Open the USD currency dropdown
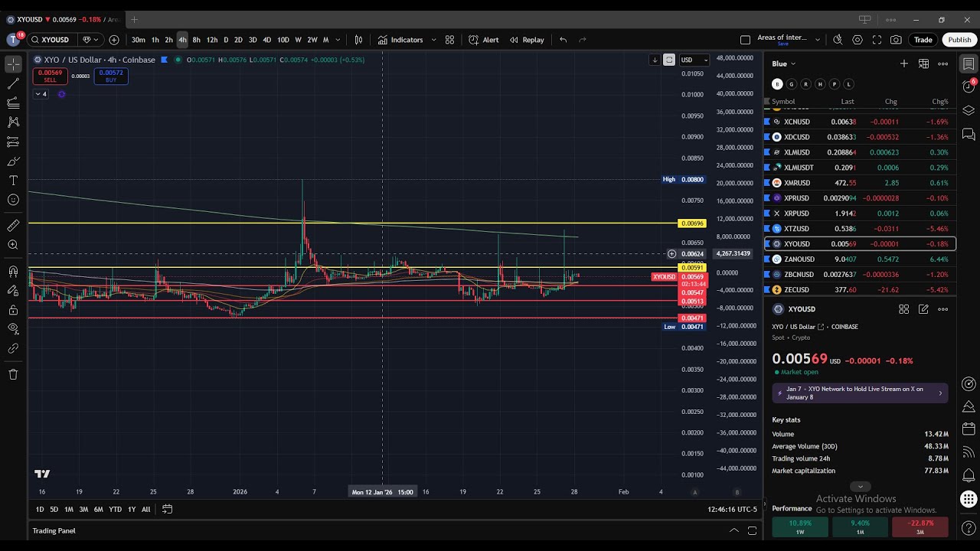 [695, 60]
